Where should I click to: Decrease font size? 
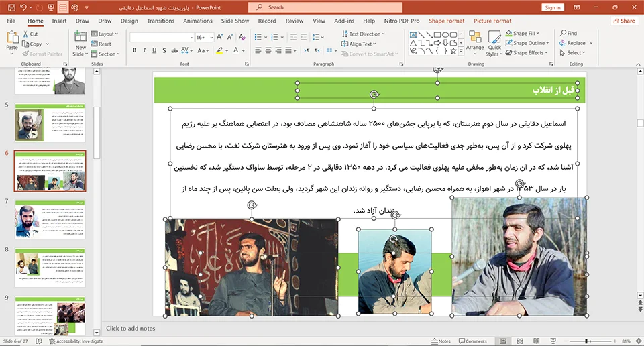coord(229,37)
